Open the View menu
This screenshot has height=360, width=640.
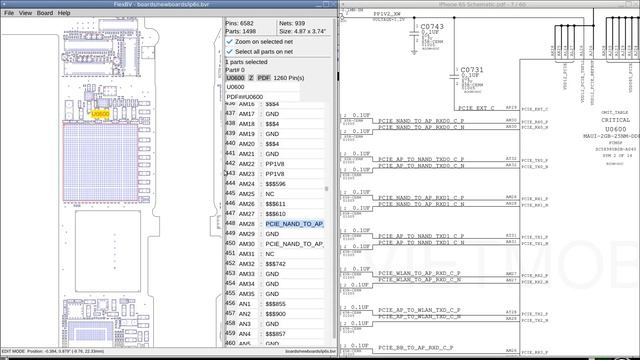[25, 13]
